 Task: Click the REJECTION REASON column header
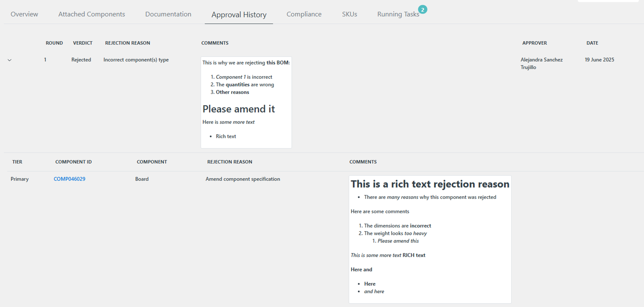pos(127,43)
